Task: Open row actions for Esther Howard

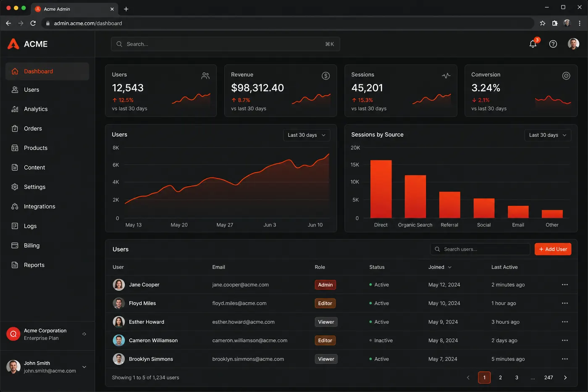Action: (565, 322)
